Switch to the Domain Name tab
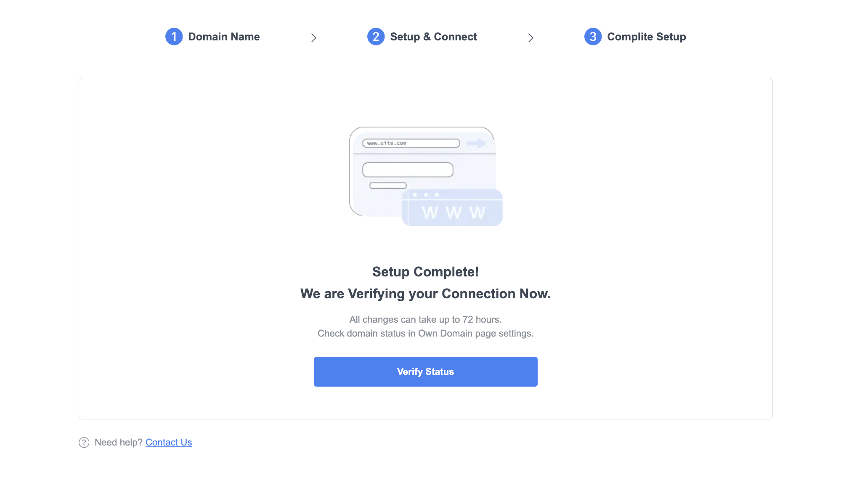854x504 pixels. click(224, 37)
